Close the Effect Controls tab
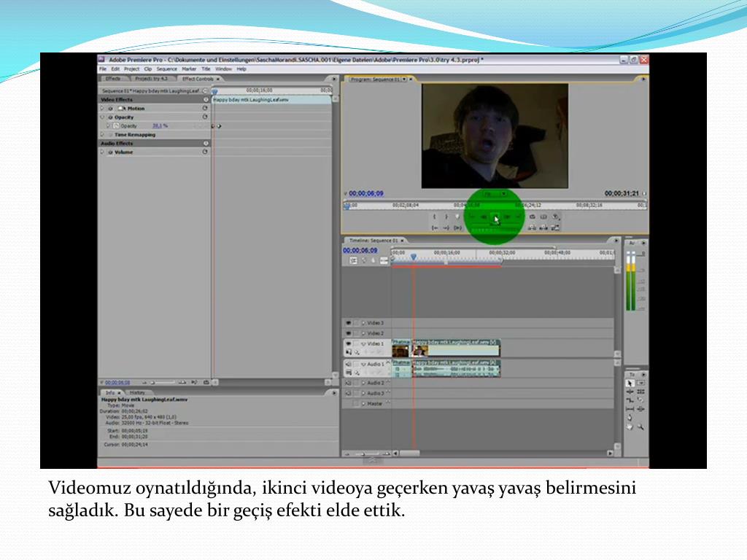Image resolution: width=747 pixels, height=560 pixels. [x=218, y=79]
